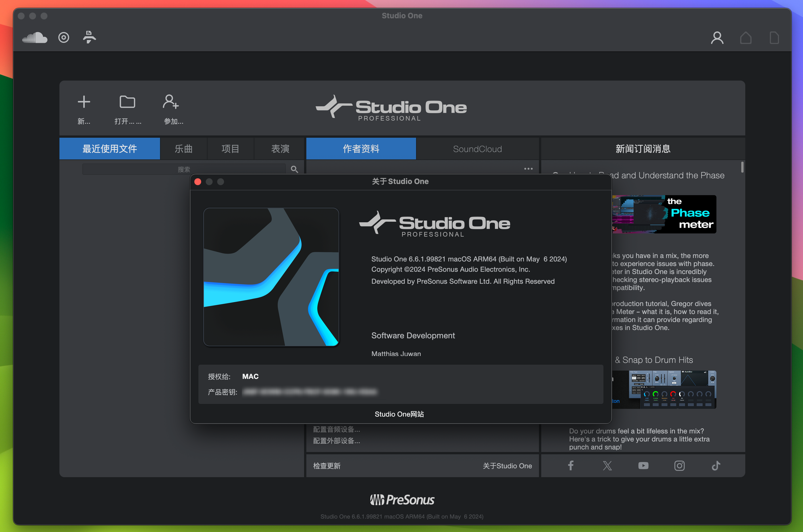Open the SoundCloud icon in the toolbar
This screenshot has height=532, width=803.
pos(35,38)
